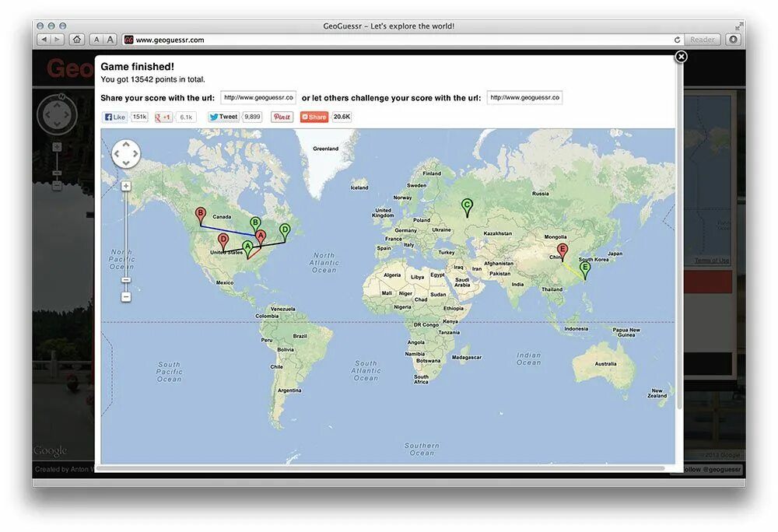Zoom out results map minus button

126,297
